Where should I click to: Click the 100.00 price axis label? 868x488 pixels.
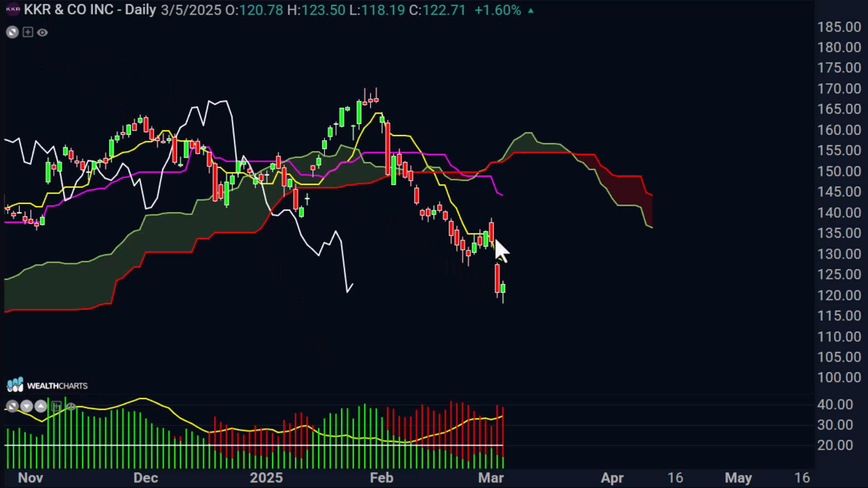pos(839,378)
